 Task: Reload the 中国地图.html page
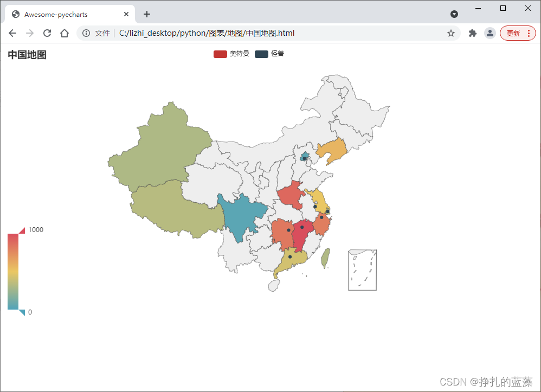47,33
